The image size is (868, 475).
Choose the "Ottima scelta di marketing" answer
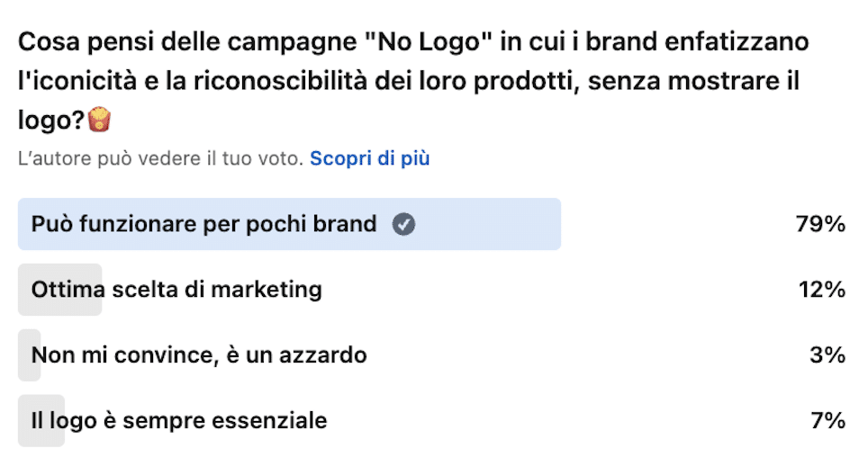coord(176,290)
